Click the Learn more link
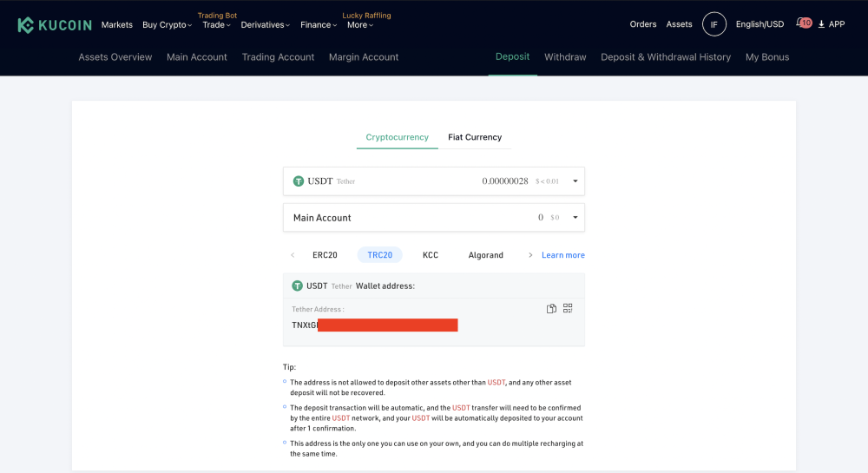This screenshot has width=868, height=473. (x=563, y=255)
